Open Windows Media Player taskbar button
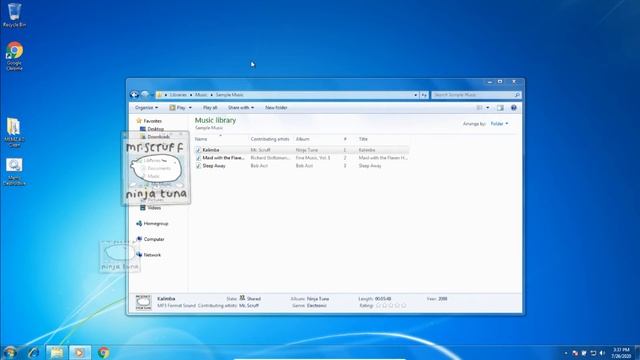Image resolution: width=640 pixels, height=360 pixels. [80, 352]
